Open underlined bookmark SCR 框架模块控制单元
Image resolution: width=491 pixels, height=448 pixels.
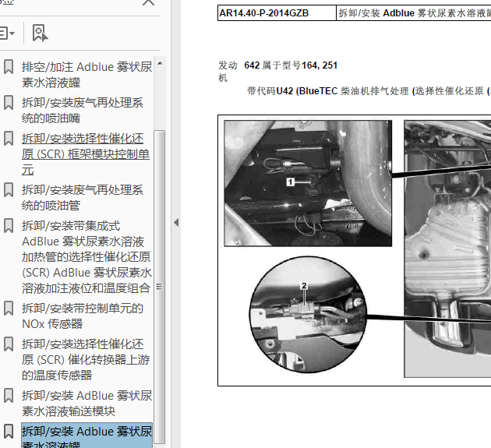coord(86,154)
